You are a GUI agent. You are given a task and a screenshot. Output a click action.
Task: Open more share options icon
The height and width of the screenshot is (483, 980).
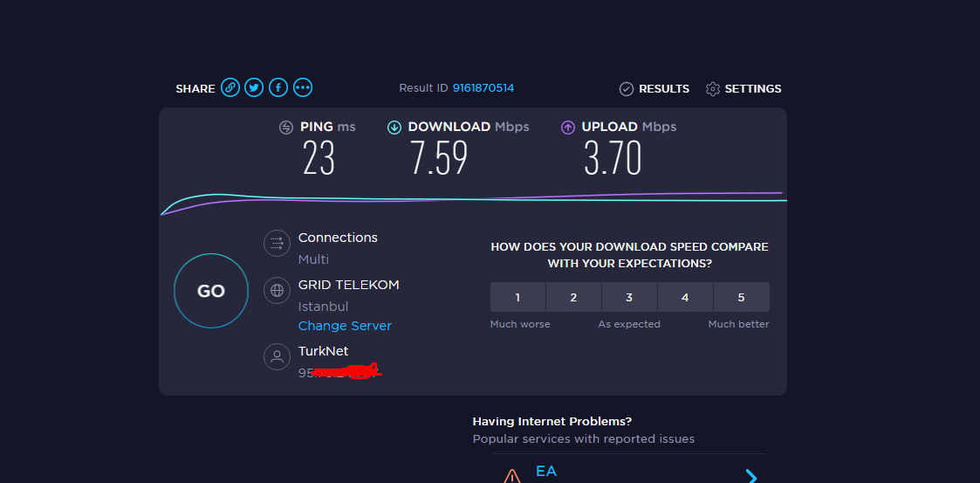click(303, 87)
